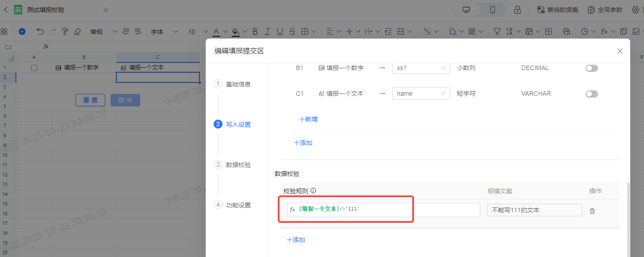The height and width of the screenshot is (257, 644).
Task: Click the format painter icon
Action: tap(65, 31)
